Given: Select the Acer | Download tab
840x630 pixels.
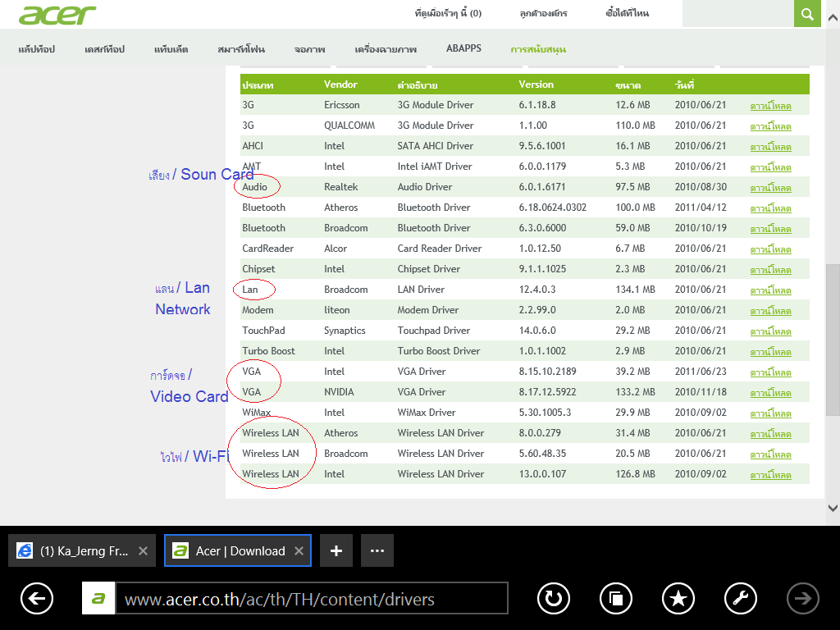Looking at the screenshot, I should point(238,550).
